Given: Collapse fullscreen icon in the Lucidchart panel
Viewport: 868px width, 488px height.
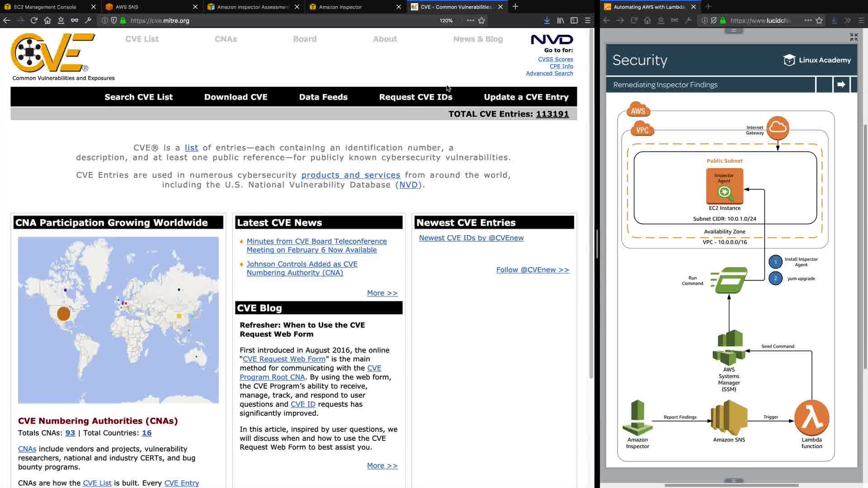Looking at the screenshot, I should [854, 37].
